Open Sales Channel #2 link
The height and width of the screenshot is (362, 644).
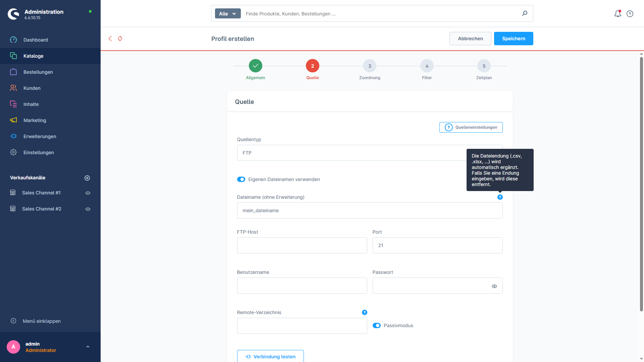[42, 209]
